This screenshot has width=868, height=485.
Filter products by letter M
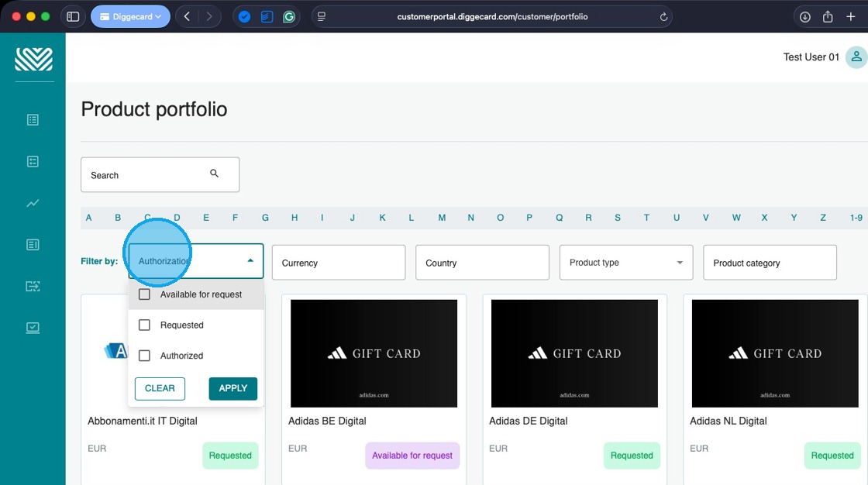pos(442,218)
